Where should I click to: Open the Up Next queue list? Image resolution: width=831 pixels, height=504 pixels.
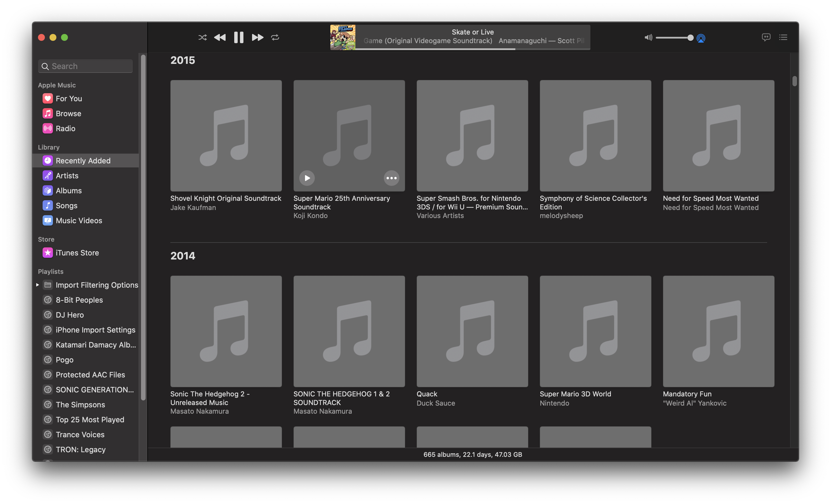click(x=783, y=37)
